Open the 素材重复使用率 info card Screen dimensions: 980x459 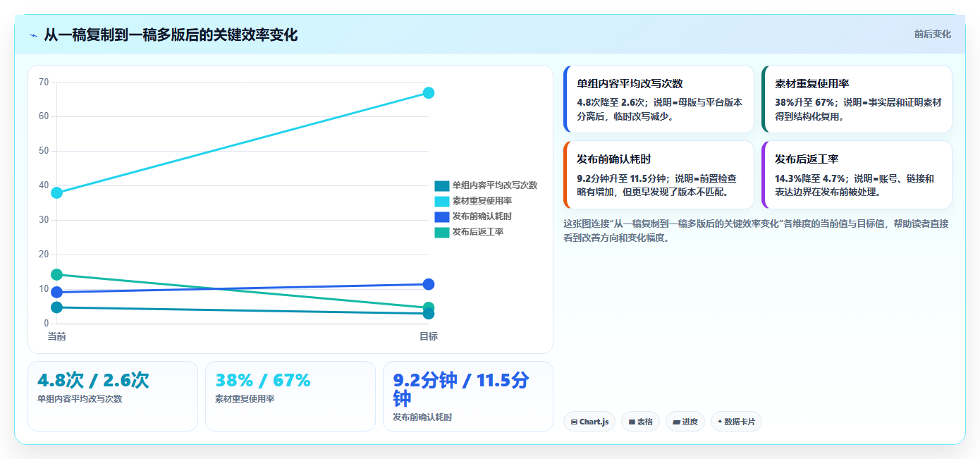coord(857,99)
